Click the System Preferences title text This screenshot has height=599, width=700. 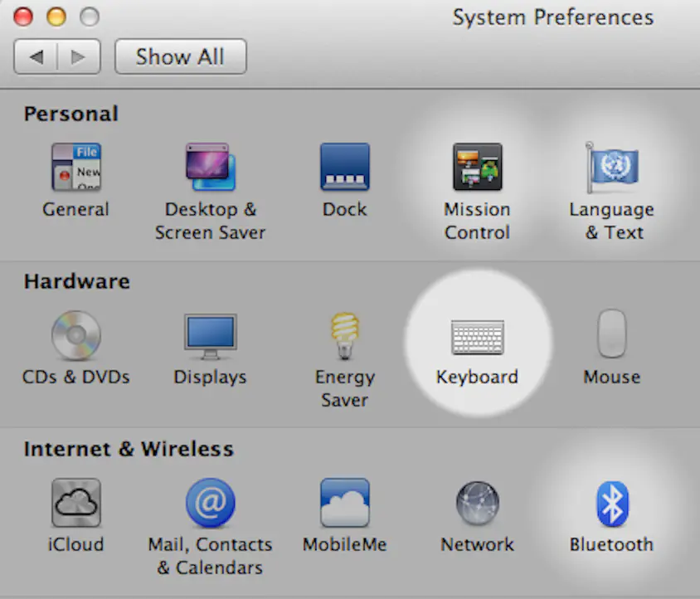[553, 17]
